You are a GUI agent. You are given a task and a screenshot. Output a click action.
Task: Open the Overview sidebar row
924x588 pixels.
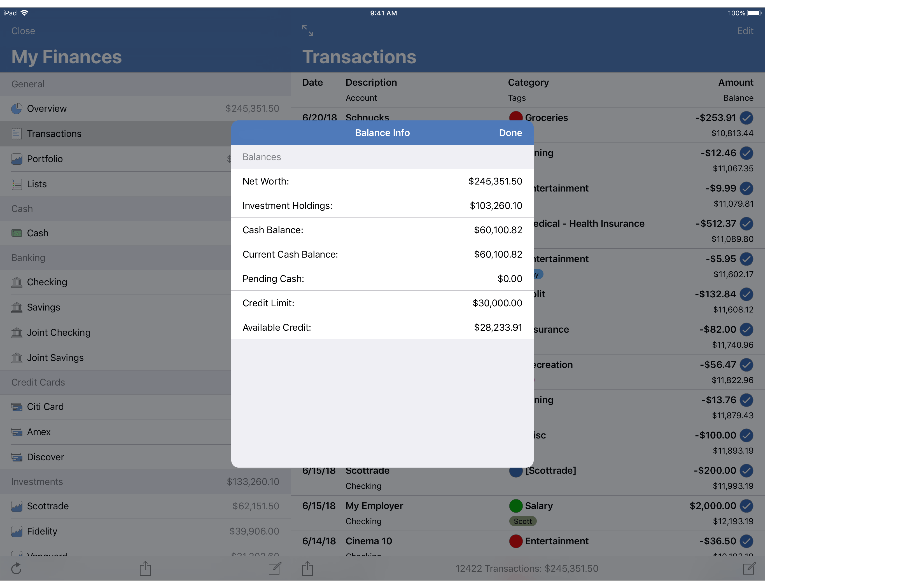[145, 109]
